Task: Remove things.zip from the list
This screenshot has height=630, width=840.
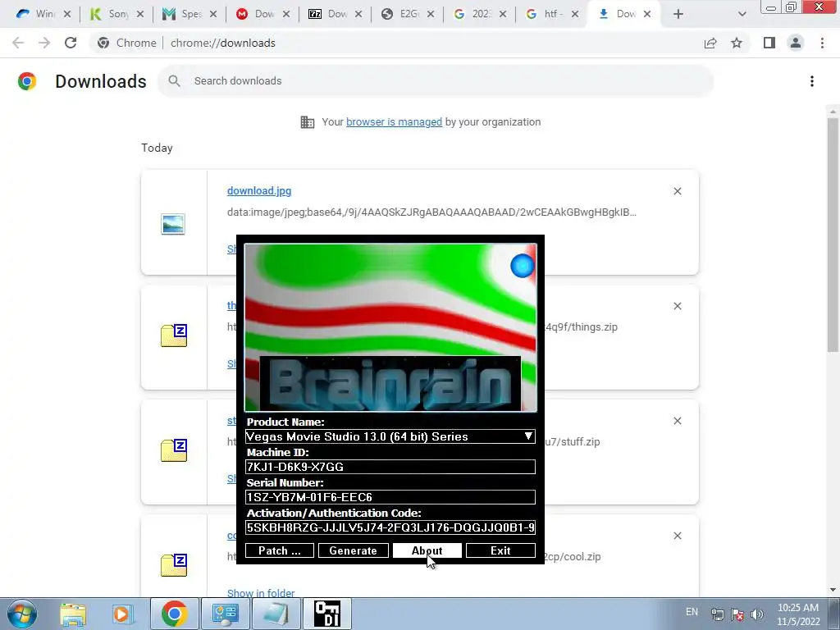Action: pyautogui.click(x=677, y=306)
